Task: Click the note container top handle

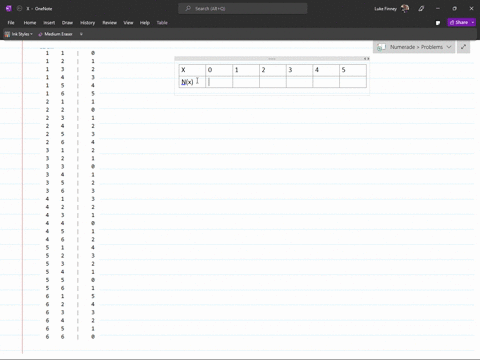Action: click(272, 59)
